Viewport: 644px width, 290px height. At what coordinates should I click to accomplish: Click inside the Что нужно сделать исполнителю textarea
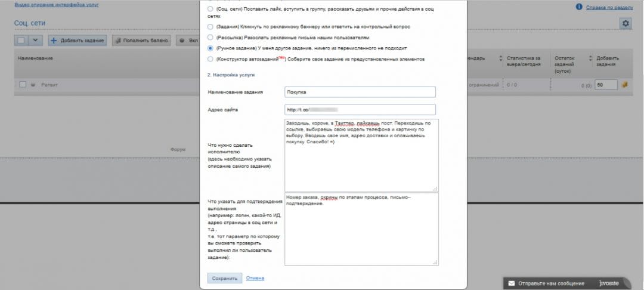[x=361, y=155]
